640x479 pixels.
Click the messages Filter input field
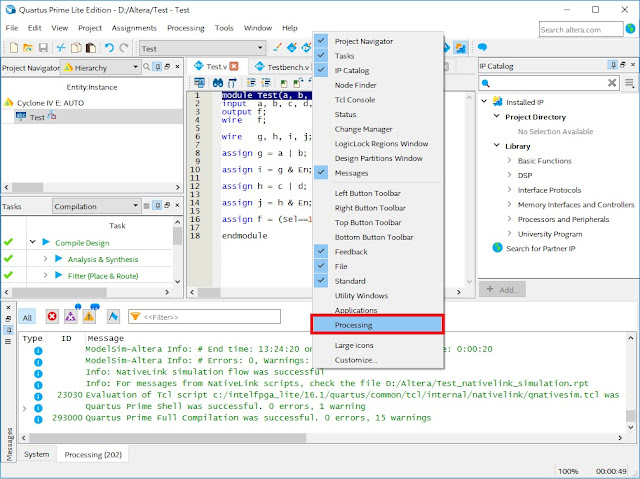coord(204,317)
